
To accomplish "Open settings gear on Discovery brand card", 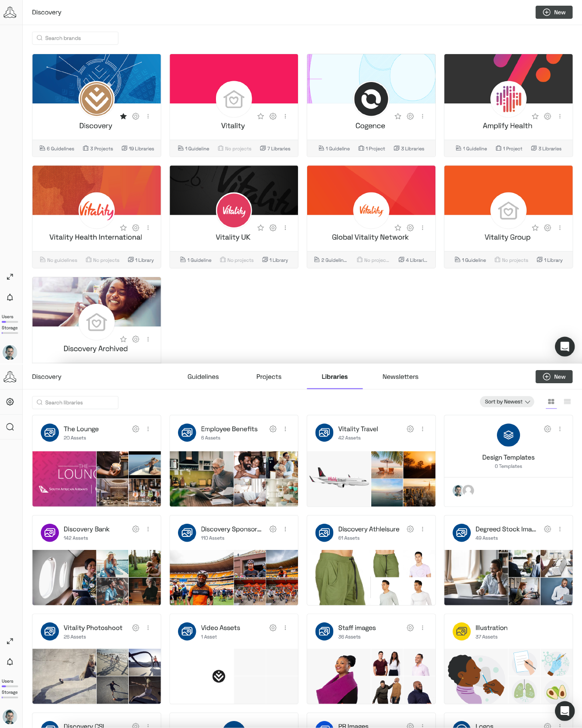I will coord(136,117).
